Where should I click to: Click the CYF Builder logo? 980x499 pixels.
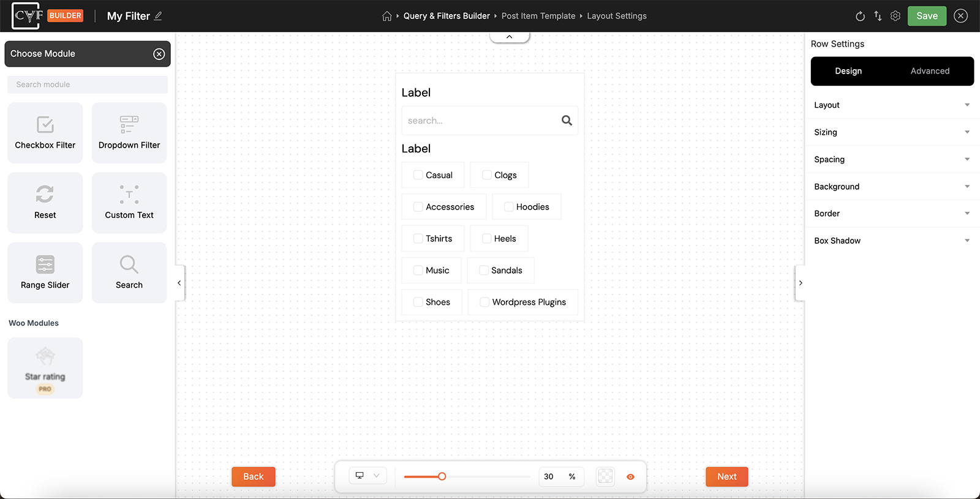click(47, 16)
